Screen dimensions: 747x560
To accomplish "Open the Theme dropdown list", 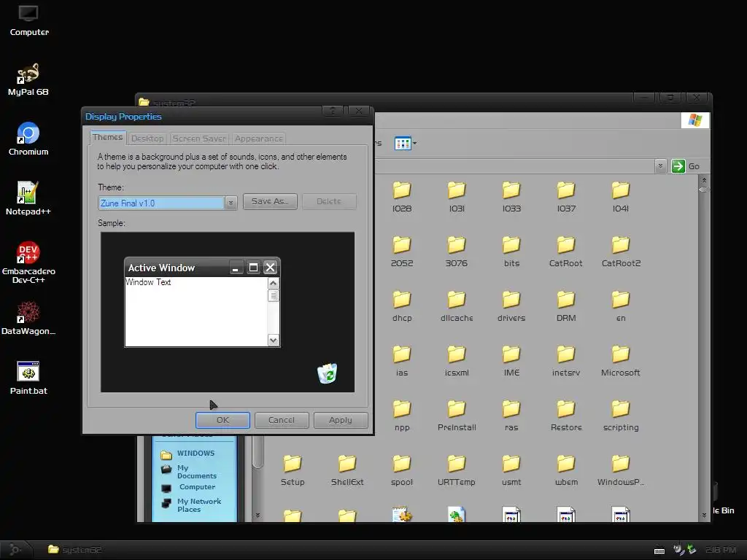I will point(231,203).
